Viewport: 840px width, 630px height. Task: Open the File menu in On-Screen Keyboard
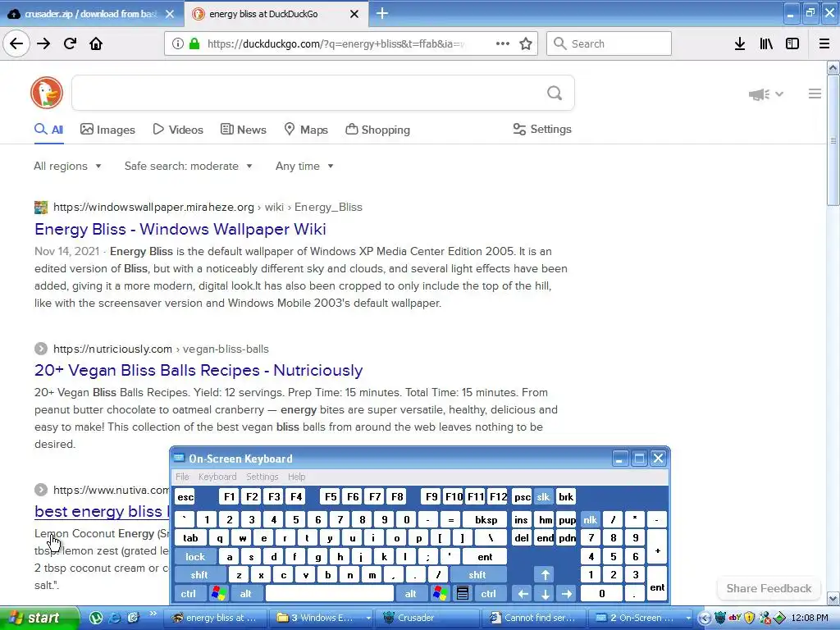[182, 477]
